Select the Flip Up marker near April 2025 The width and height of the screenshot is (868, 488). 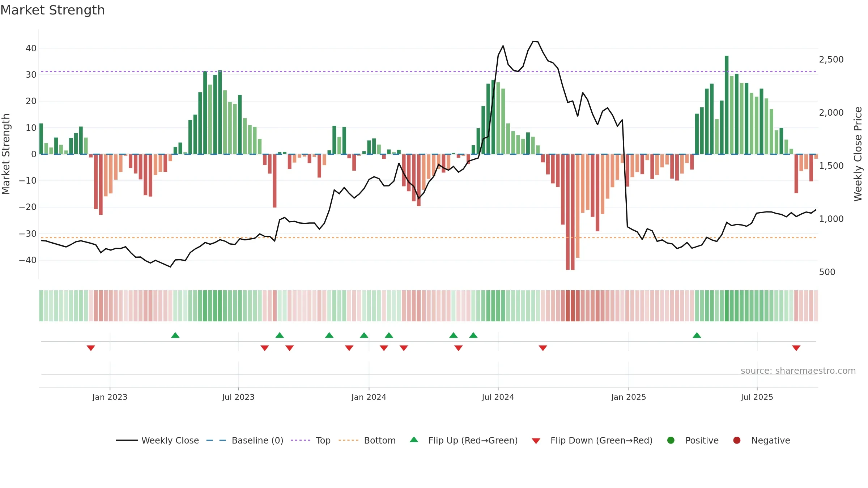pos(697,335)
